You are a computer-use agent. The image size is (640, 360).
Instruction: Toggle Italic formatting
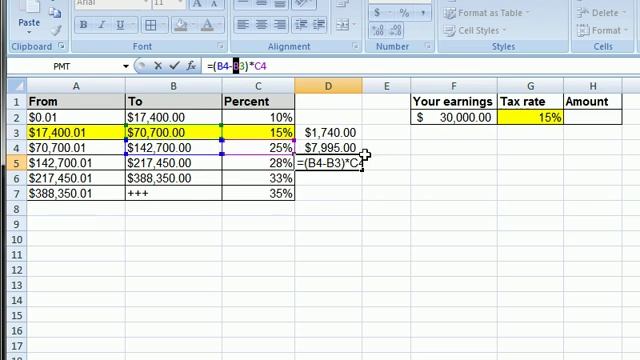click(x=102, y=25)
